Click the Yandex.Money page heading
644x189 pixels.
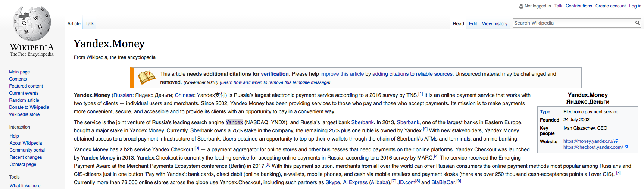coord(109,44)
